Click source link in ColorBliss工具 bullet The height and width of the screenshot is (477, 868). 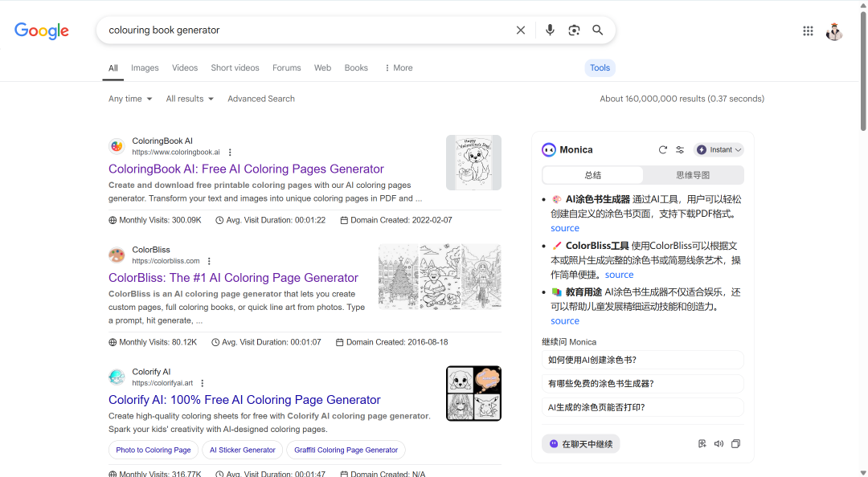(x=619, y=275)
